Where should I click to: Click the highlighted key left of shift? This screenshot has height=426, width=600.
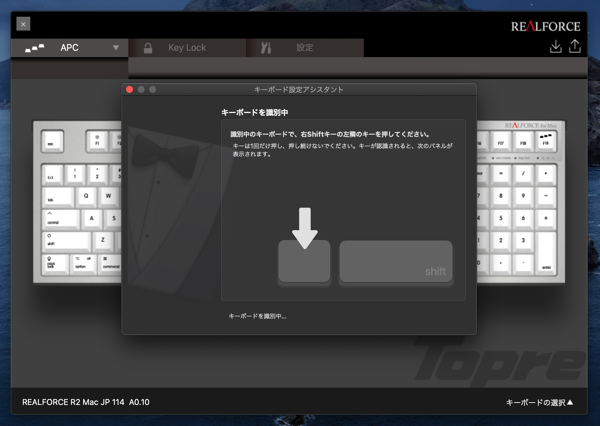coord(304,261)
